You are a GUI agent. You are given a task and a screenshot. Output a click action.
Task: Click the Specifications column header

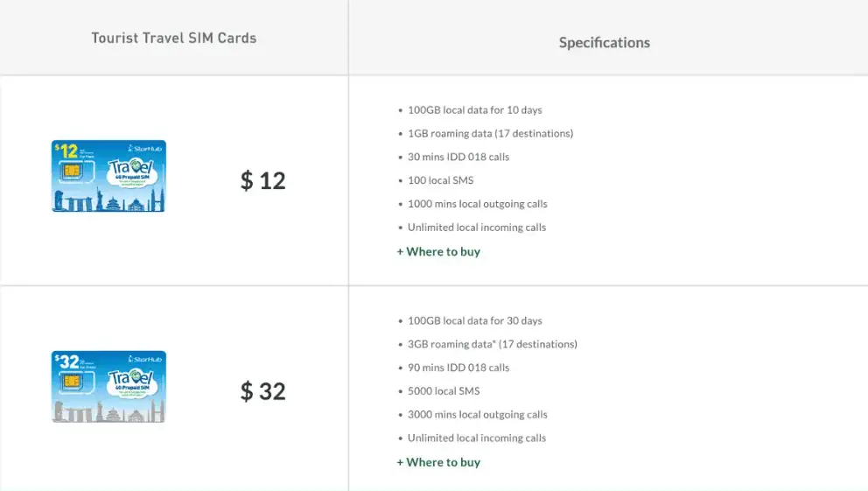pyautogui.click(x=605, y=42)
